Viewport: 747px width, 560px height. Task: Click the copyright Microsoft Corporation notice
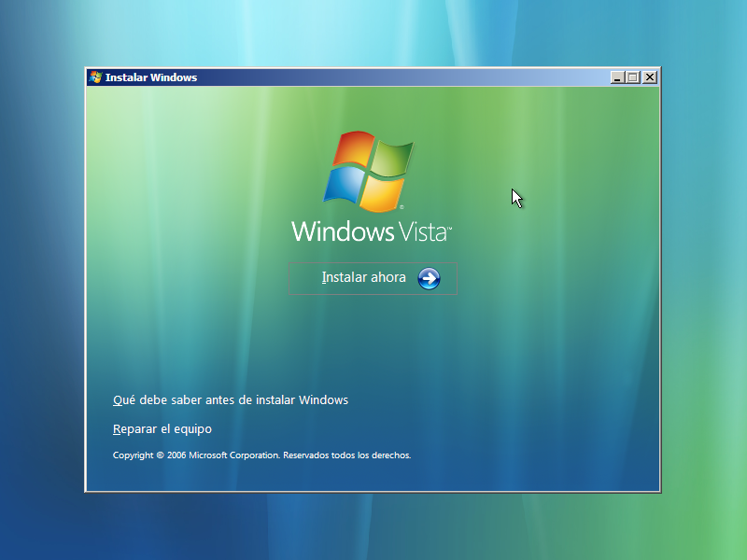[x=261, y=455]
